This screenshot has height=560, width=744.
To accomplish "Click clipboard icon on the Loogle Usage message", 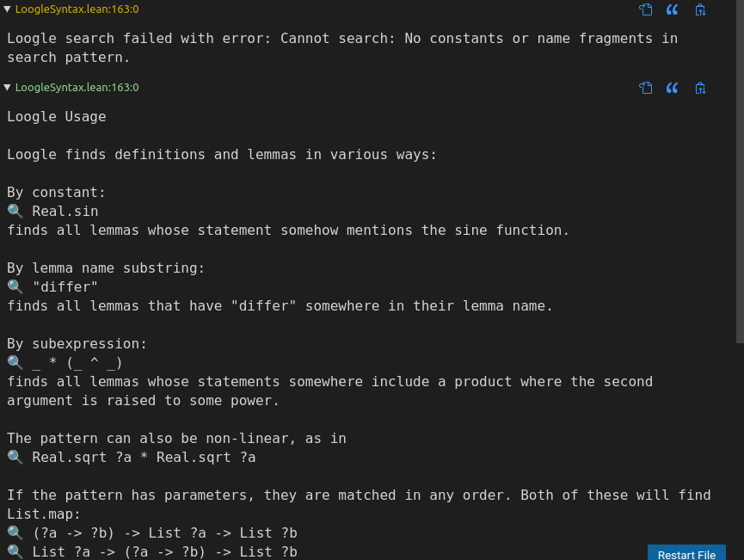I will click(700, 88).
